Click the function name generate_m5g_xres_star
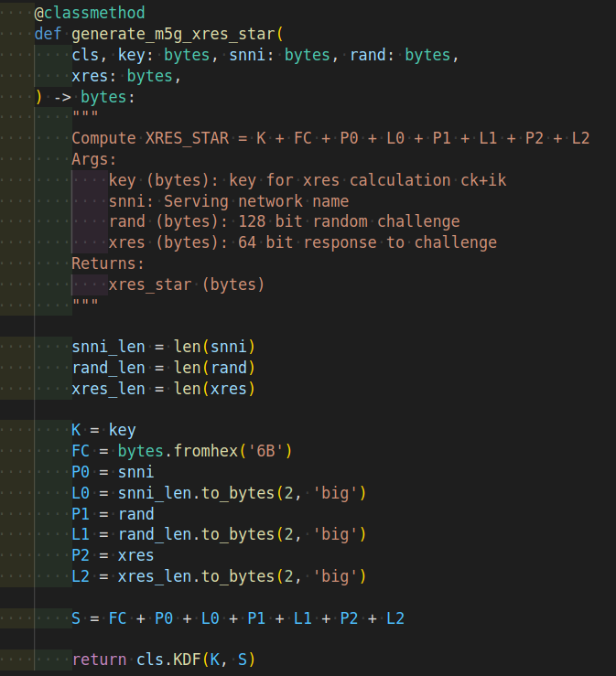The width and height of the screenshot is (616, 676). click(173, 34)
